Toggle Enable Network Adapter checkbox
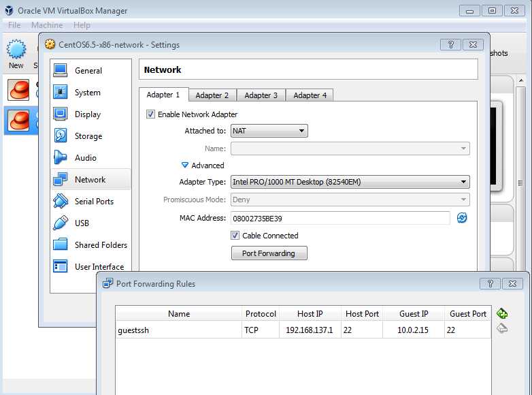The height and width of the screenshot is (395, 532). [x=150, y=114]
